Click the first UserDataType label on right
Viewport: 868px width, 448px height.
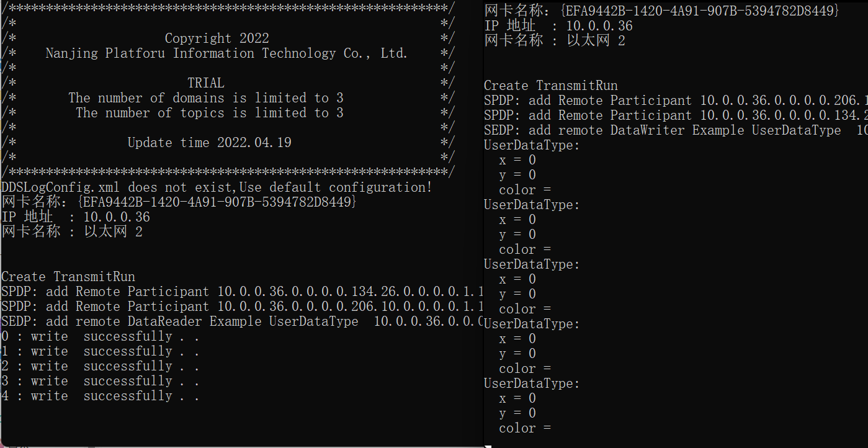(x=532, y=145)
